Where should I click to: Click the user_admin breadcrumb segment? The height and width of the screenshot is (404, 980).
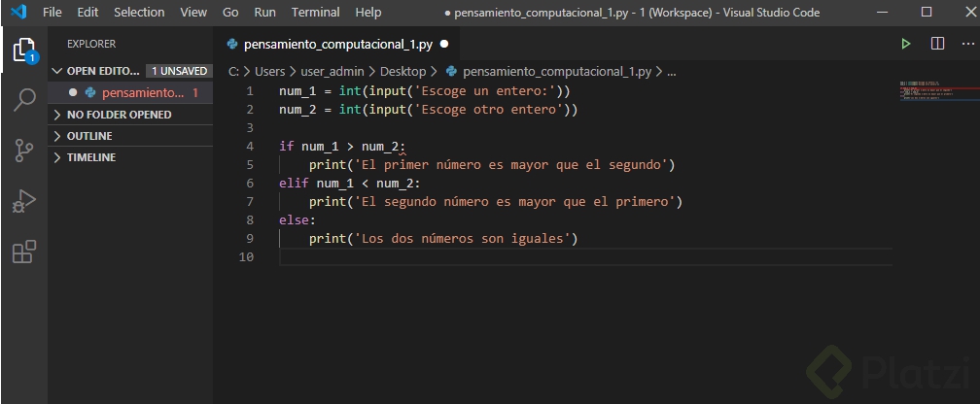tap(332, 72)
